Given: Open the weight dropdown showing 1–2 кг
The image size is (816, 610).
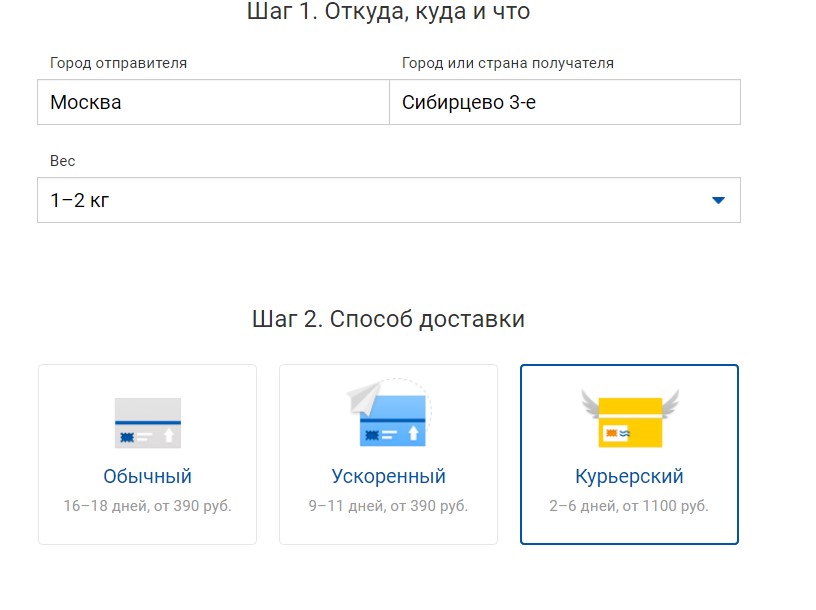Looking at the screenshot, I should click(389, 200).
